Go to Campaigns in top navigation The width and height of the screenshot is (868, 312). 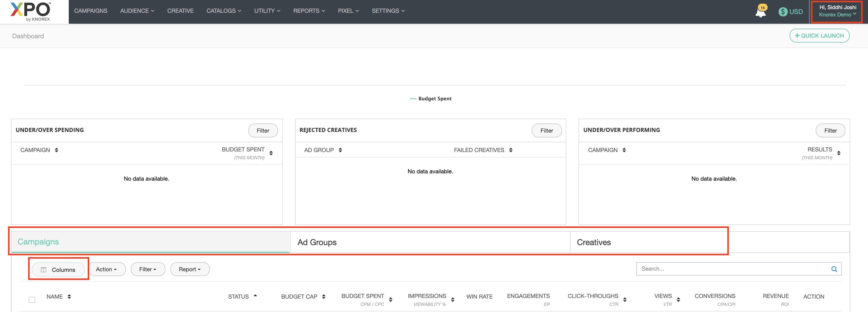[91, 11]
